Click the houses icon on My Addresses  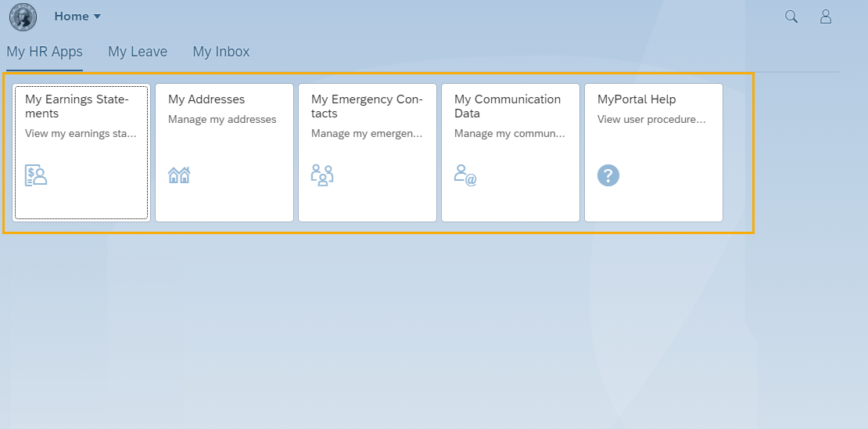(x=179, y=175)
